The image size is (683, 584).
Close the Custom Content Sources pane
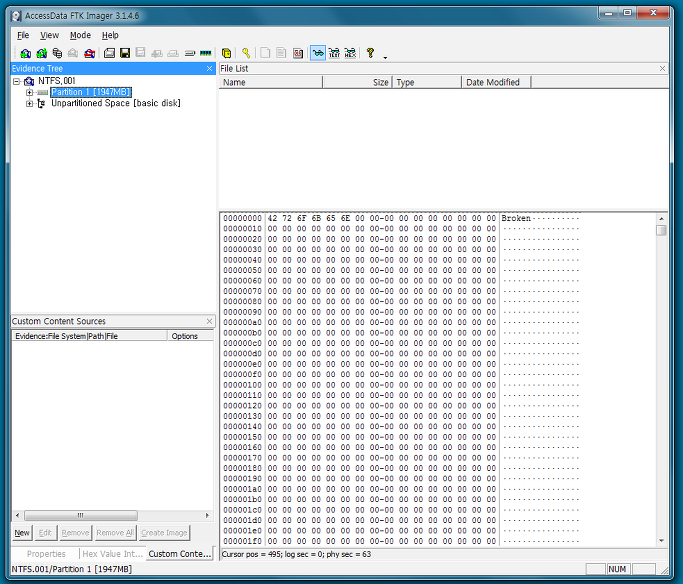[x=210, y=321]
